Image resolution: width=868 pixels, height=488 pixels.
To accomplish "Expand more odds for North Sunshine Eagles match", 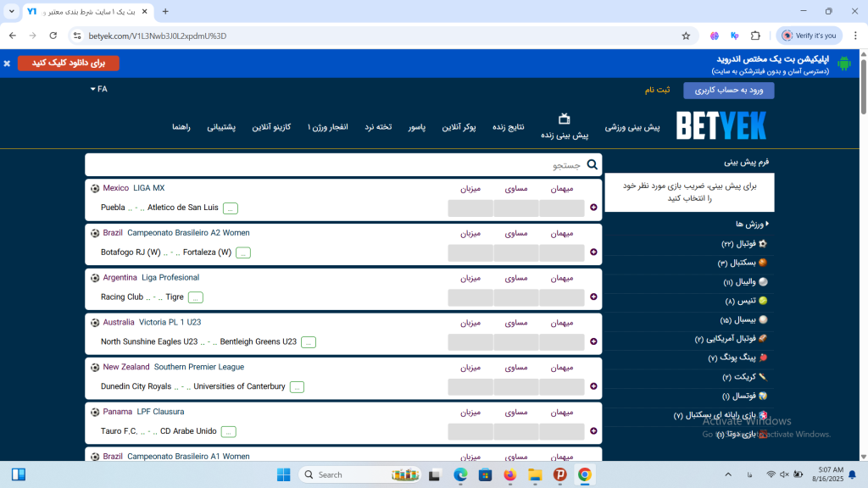I will click(593, 342).
